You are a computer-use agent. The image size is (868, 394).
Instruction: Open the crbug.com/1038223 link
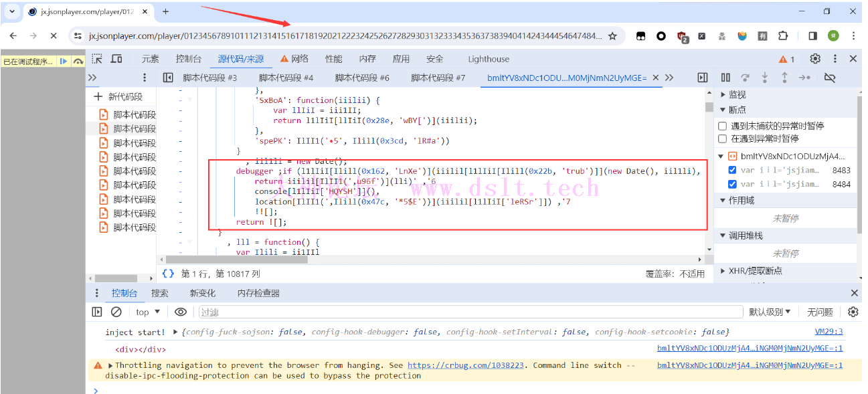coord(466,365)
